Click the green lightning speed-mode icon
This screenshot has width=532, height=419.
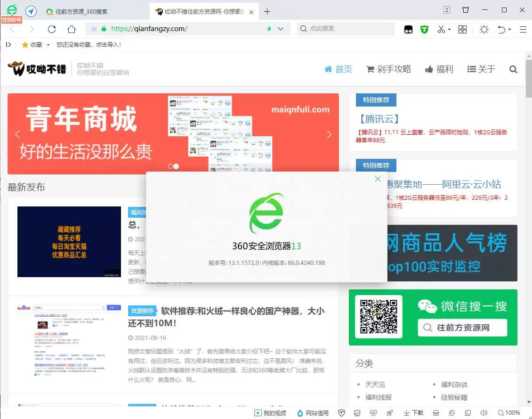[x=269, y=29]
